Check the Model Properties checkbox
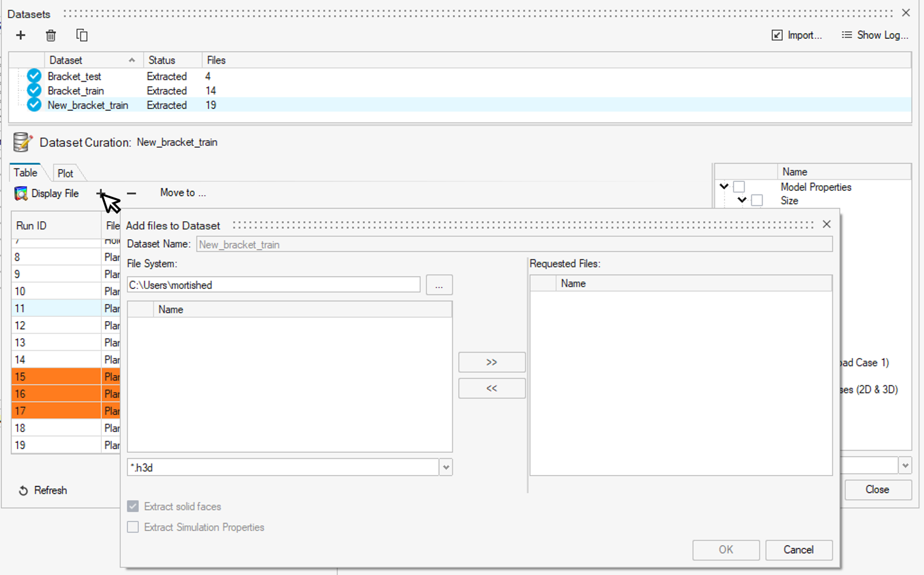 738,187
